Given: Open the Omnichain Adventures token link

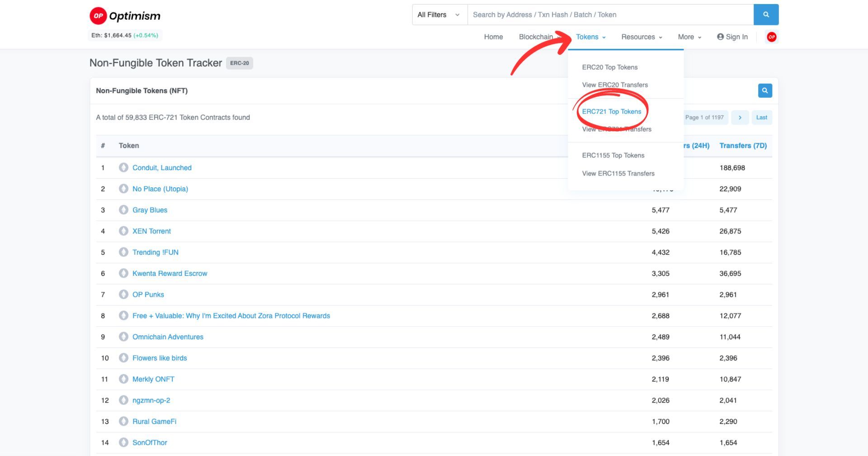Looking at the screenshot, I should coord(168,337).
